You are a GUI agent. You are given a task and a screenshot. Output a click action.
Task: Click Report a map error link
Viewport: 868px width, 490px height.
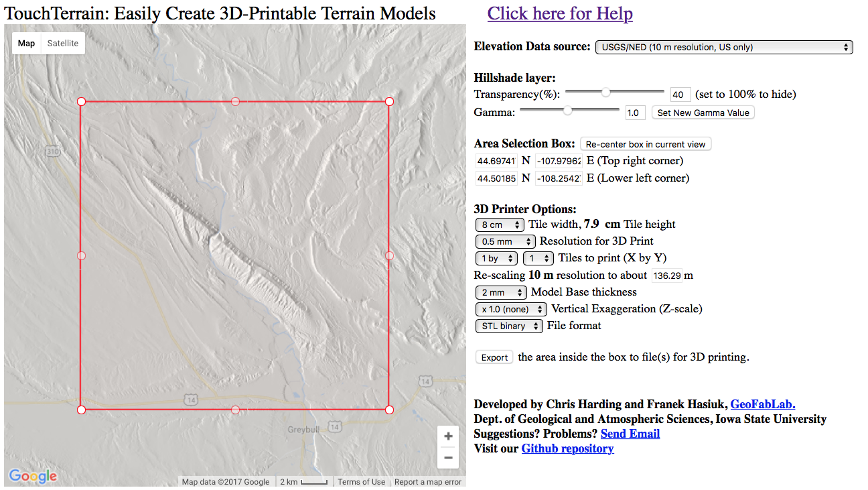click(428, 481)
